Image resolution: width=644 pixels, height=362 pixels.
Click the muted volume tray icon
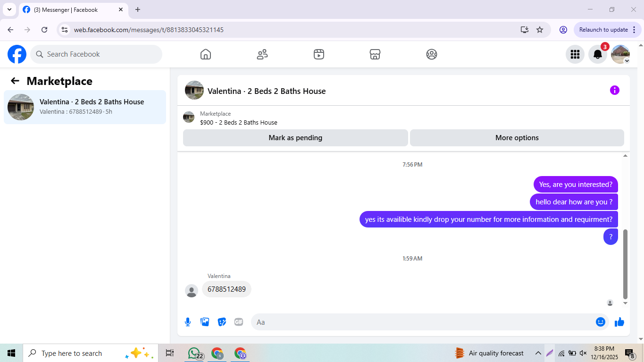point(583,353)
